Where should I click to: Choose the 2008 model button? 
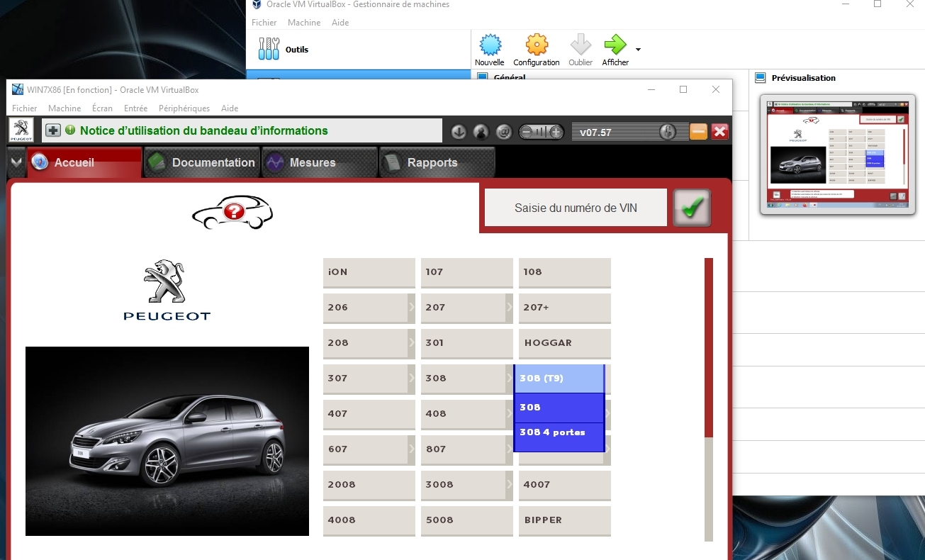[369, 485]
